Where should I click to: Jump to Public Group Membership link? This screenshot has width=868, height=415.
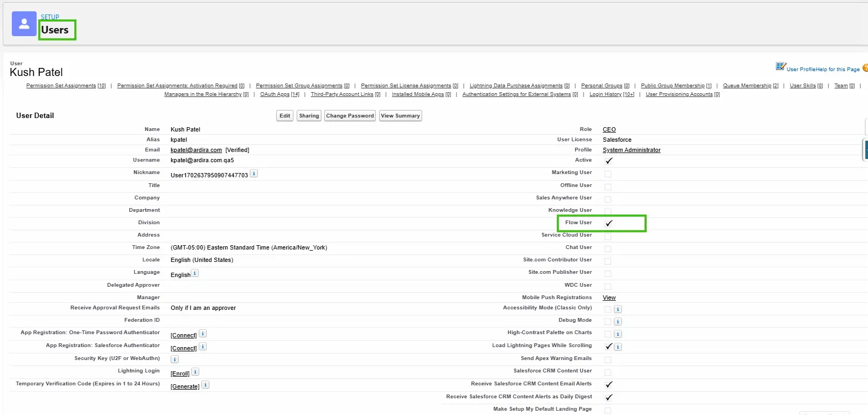676,86
